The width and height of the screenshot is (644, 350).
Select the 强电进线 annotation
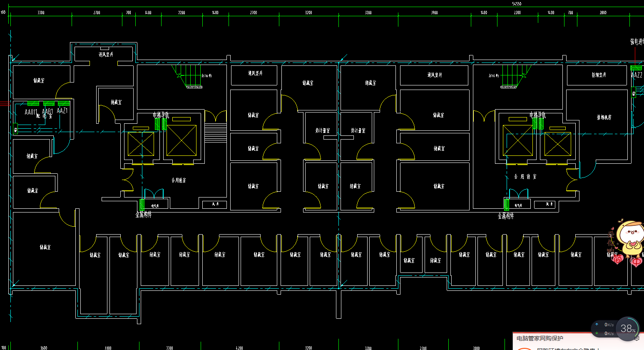point(637,42)
